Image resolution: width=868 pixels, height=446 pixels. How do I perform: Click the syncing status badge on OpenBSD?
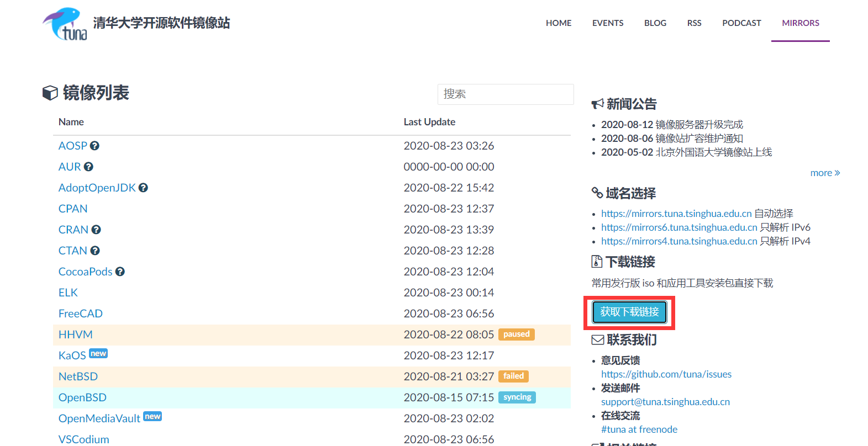[x=517, y=397]
